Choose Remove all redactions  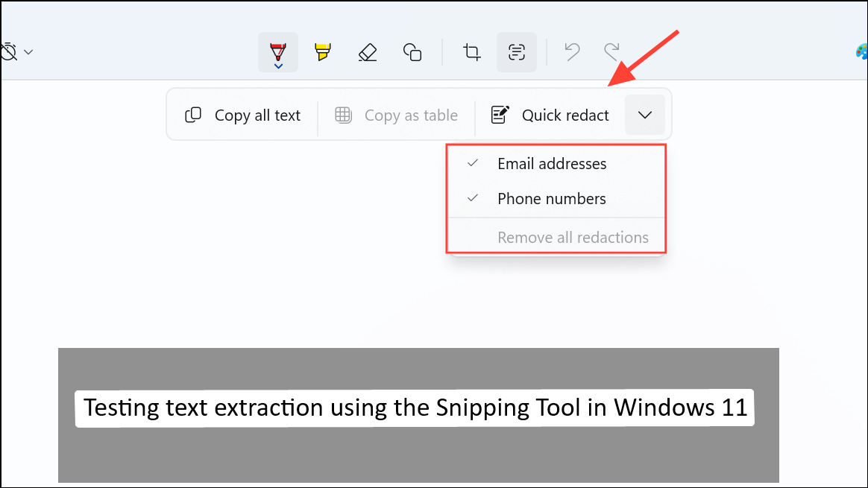[x=556, y=238]
